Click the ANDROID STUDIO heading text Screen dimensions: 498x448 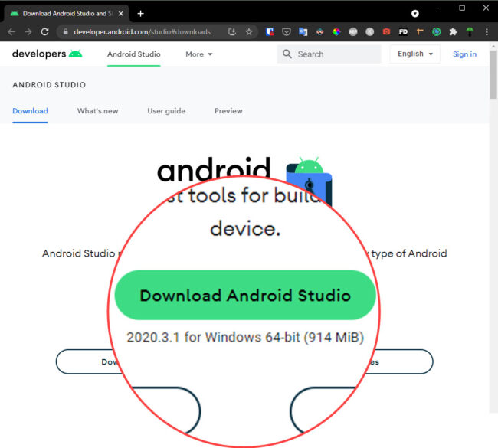pyautogui.click(x=49, y=85)
